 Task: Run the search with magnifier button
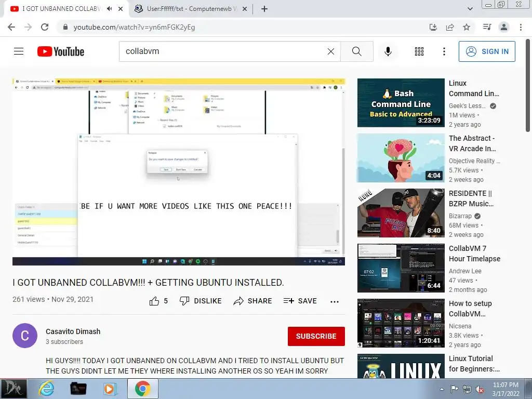(356, 51)
